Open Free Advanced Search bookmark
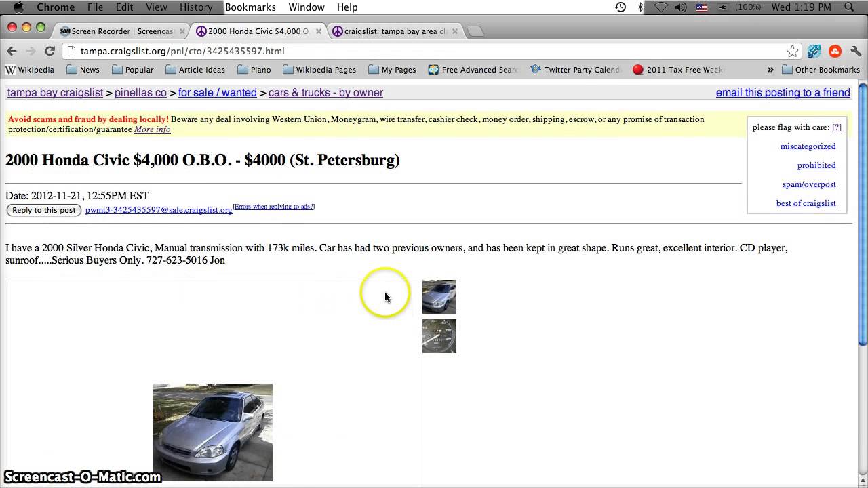This screenshot has width=868, height=488. 473,70
